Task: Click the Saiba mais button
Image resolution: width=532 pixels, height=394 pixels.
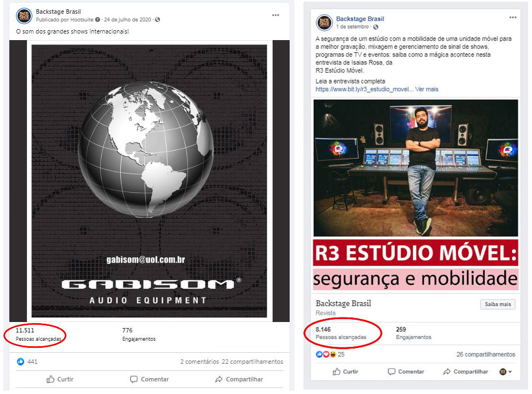Action: pyautogui.click(x=498, y=304)
